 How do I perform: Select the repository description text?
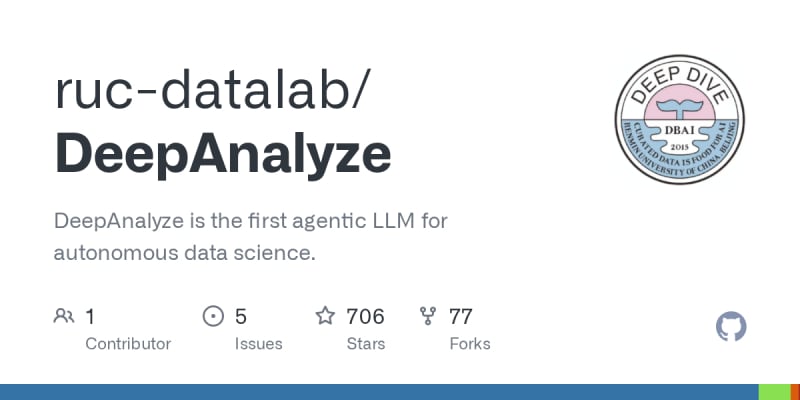click(x=248, y=236)
